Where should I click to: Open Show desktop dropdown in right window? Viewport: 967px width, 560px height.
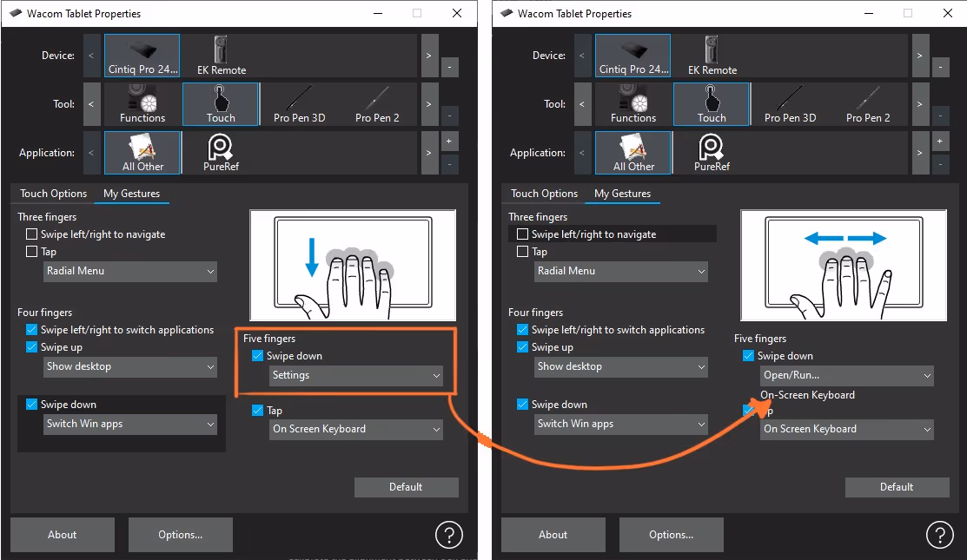[621, 366]
